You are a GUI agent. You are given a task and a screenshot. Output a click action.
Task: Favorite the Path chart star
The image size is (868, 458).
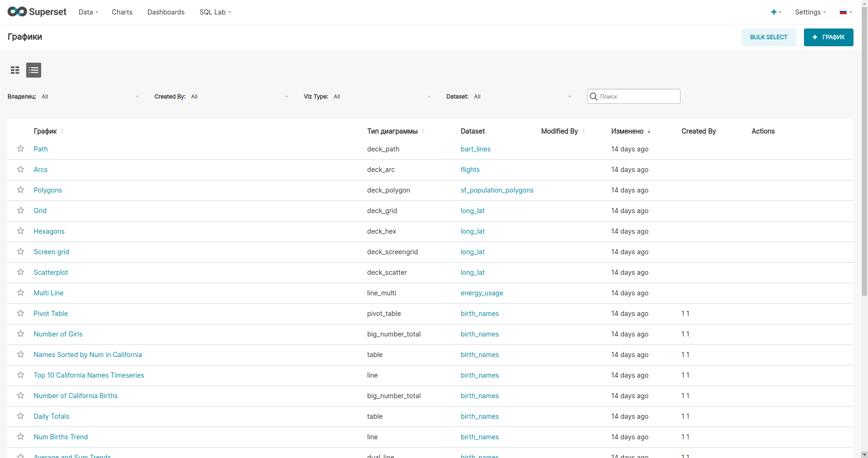(21, 149)
